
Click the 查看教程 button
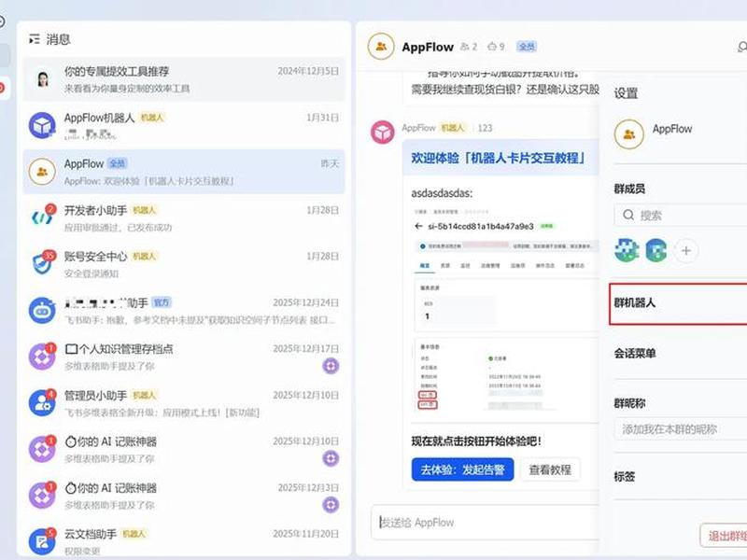[x=550, y=469]
